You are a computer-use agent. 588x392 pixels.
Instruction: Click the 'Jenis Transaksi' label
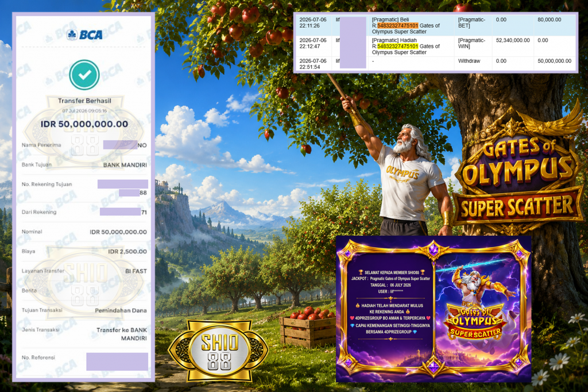pos(40,330)
